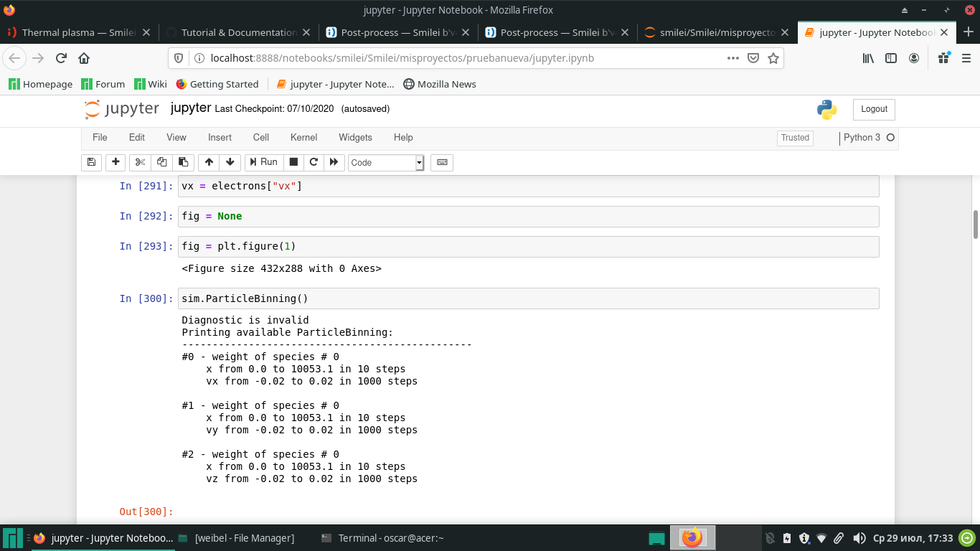This screenshot has width=980, height=551.
Task: Open weibel File Manager in taskbar
Action: (236, 537)
